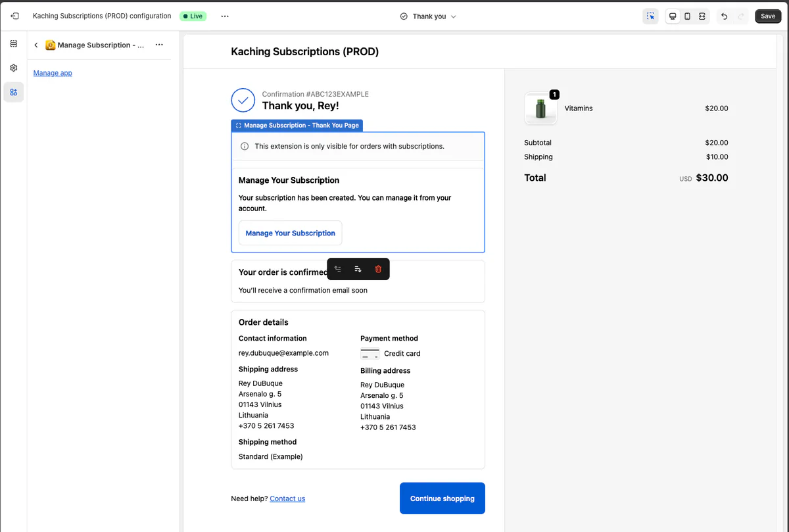Open the more actions menu beside Live badge
The width and height of the screenshot is (789, 532).
click(x=225, y=16)
